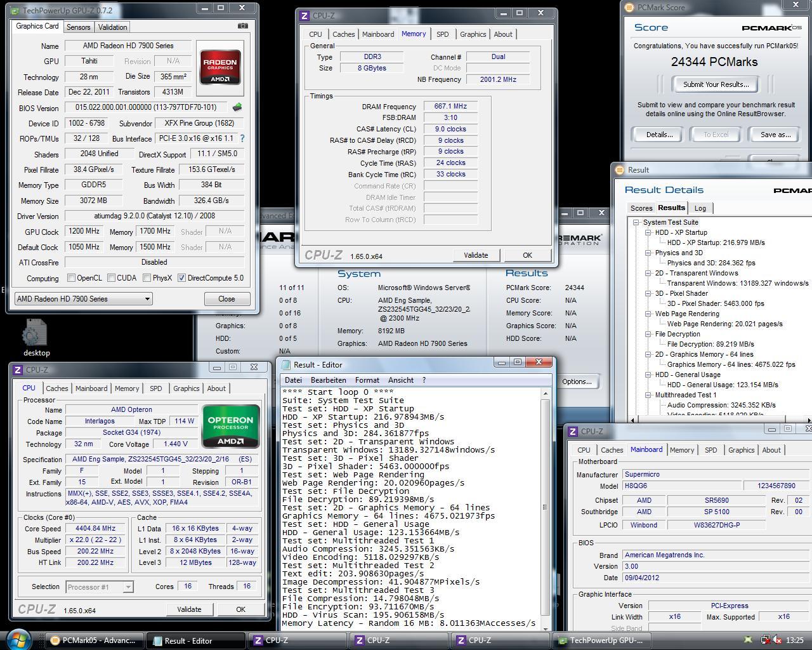The height and width of the screenshot is (650, 812).
Task: Click the disconnected network tray icon
Action: point(765,640)
